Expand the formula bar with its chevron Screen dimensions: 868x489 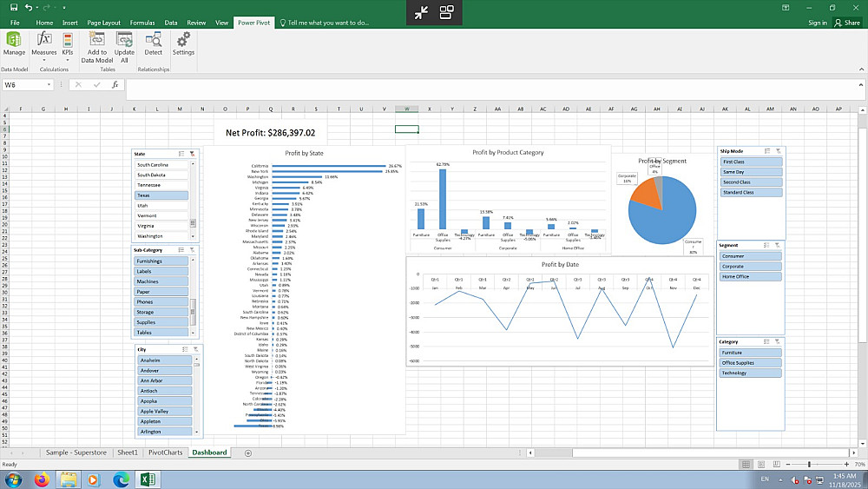click(x=861, y=85)
